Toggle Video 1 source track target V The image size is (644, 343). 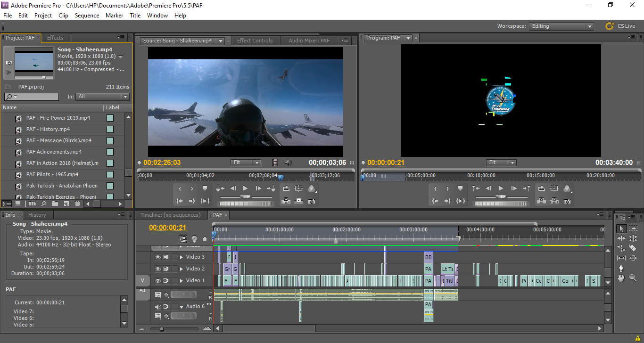pyautogui.click(x=142, y=280)
